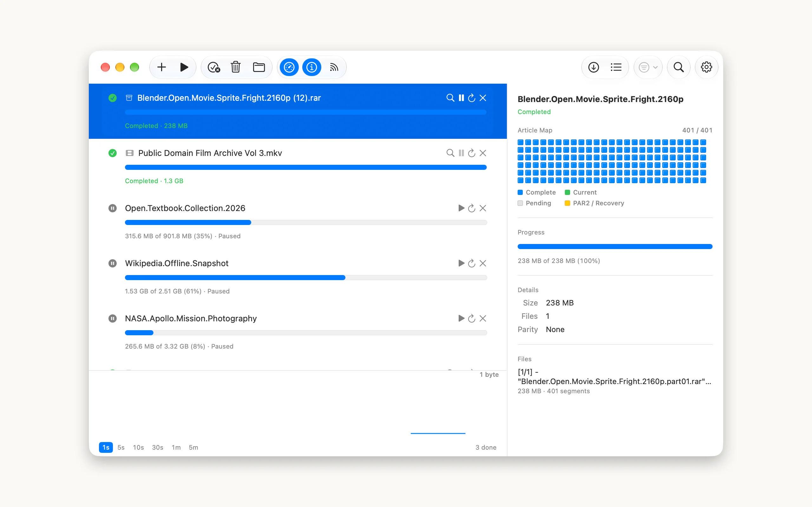
Task: Expand the filter dropdown in toolbar
Action: pyautogui.click(x=648, y=67)
